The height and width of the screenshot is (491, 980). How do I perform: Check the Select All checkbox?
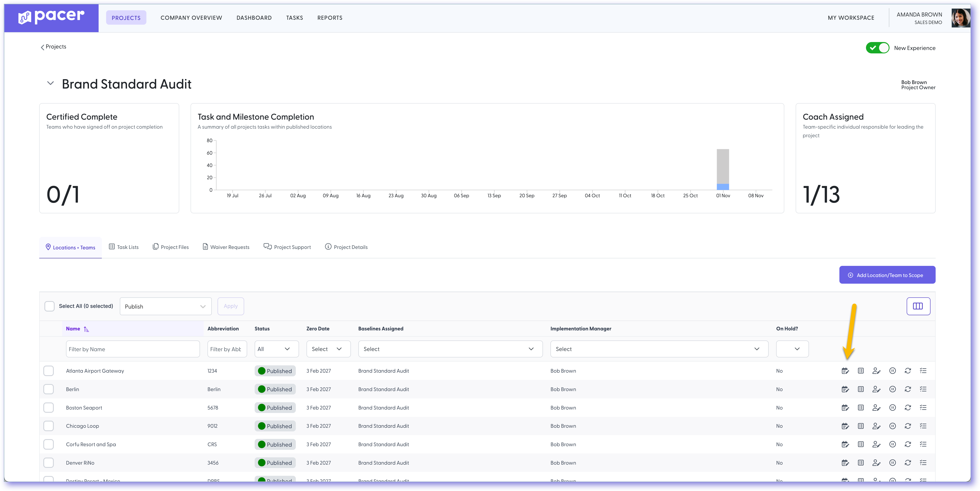point(50,306)
